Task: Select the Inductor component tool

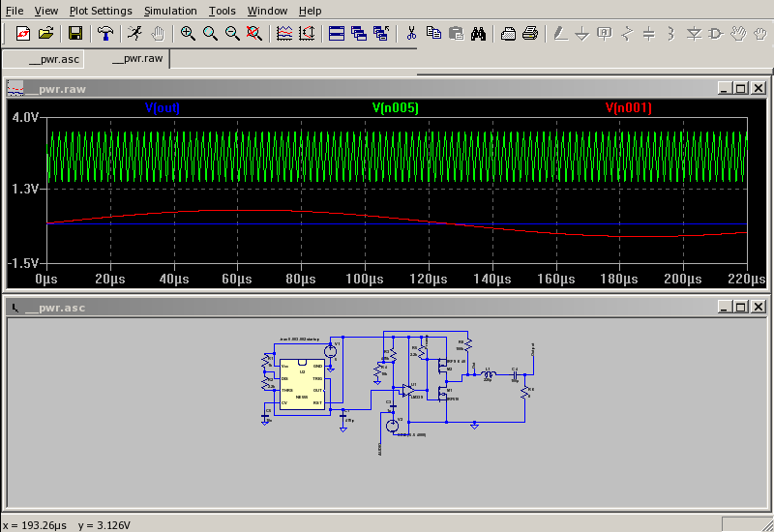Action: pos(671,34)
